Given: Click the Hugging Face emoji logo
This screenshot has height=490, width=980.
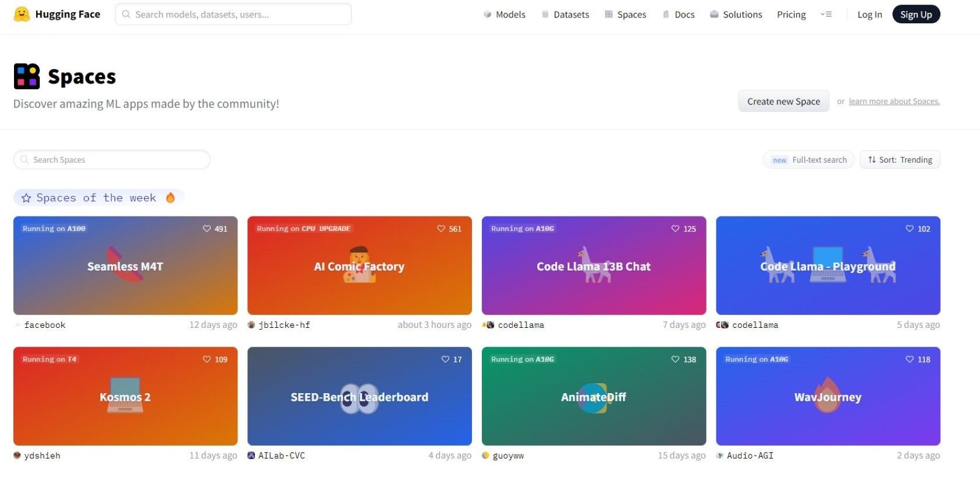Looking at the screenshot, I should click(22, 14).
